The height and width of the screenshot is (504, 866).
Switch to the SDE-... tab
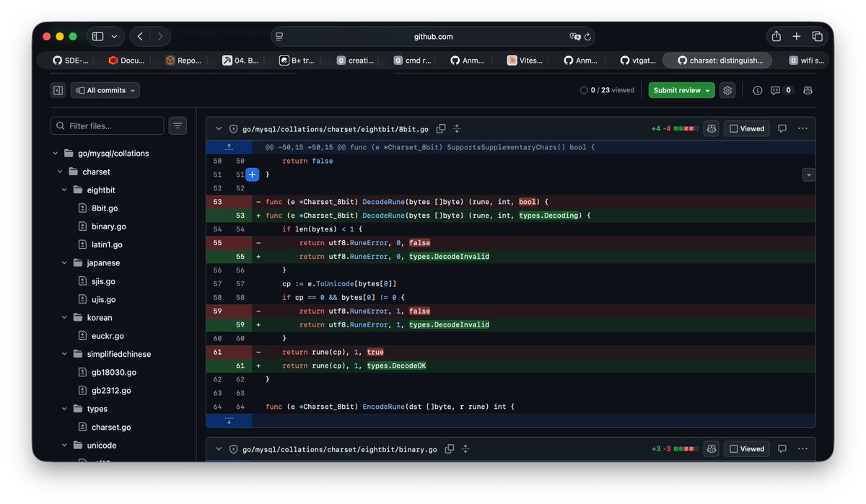point(71,61)
